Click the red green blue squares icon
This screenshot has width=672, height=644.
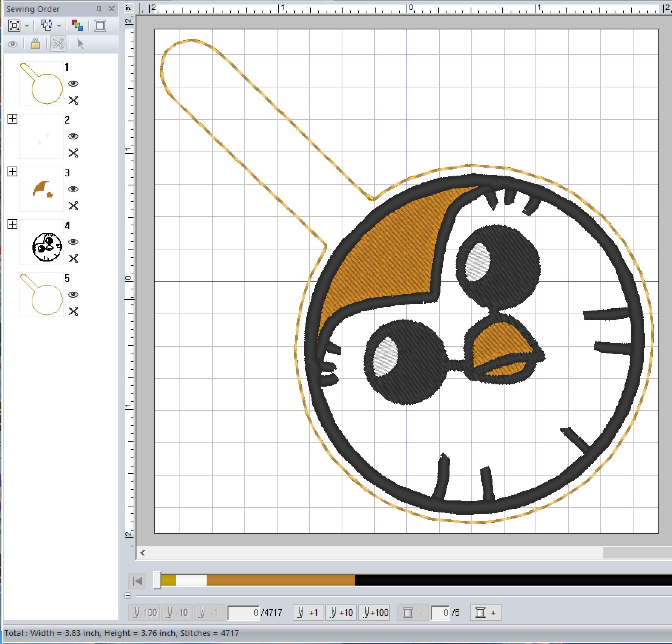77,26
